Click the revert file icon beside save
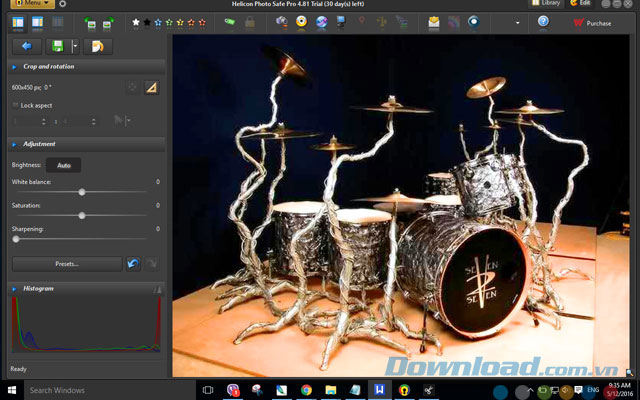This screenshot has width=640, height=400. 97,46
